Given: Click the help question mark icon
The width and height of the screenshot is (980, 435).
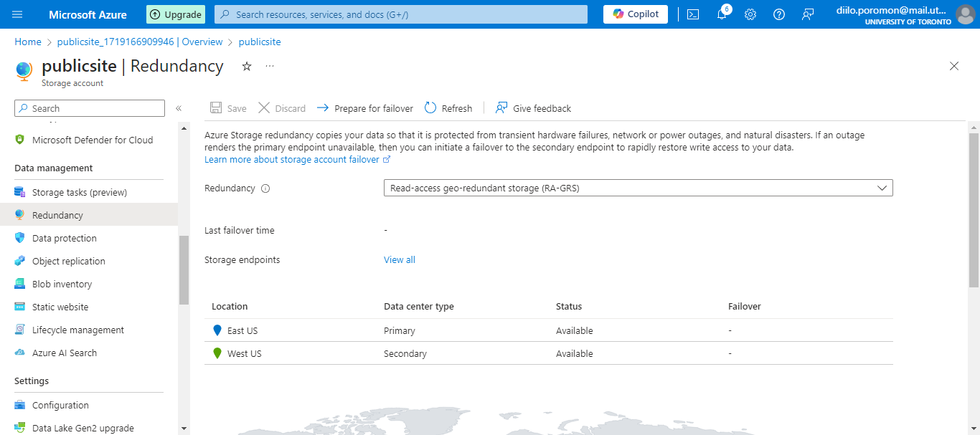Looking at the screenshot, I should pyautogui.click(x=779, y=14).
